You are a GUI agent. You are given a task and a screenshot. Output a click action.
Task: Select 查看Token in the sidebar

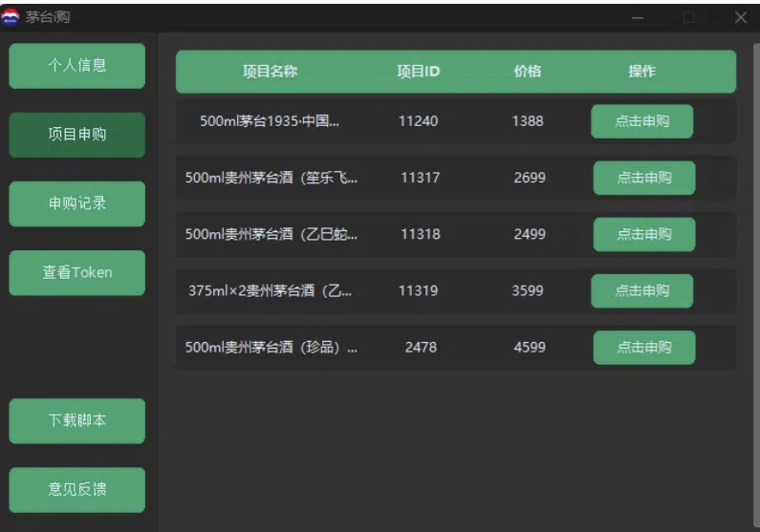click(x=76, y=272)
